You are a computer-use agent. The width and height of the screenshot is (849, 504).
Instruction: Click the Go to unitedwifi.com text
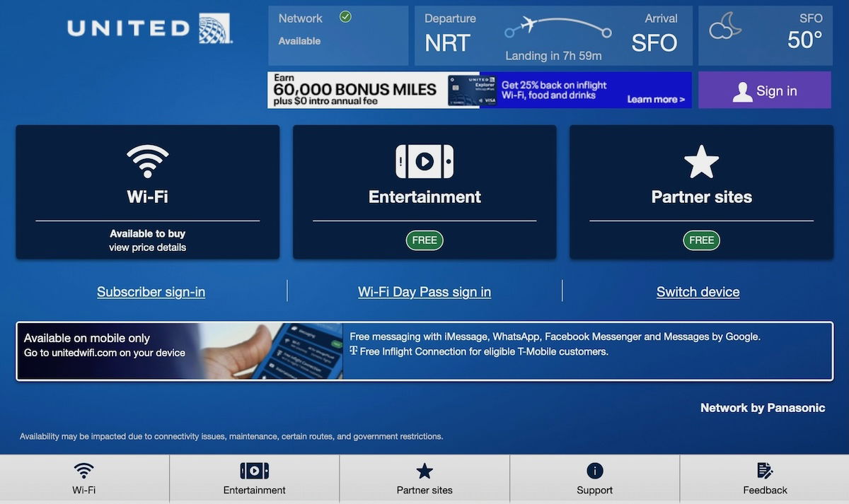pos(105,353)
